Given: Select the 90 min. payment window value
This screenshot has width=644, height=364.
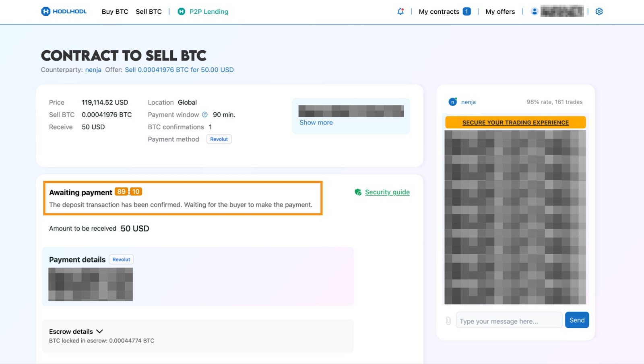Looking at the screenshot, I should [224, 115].
